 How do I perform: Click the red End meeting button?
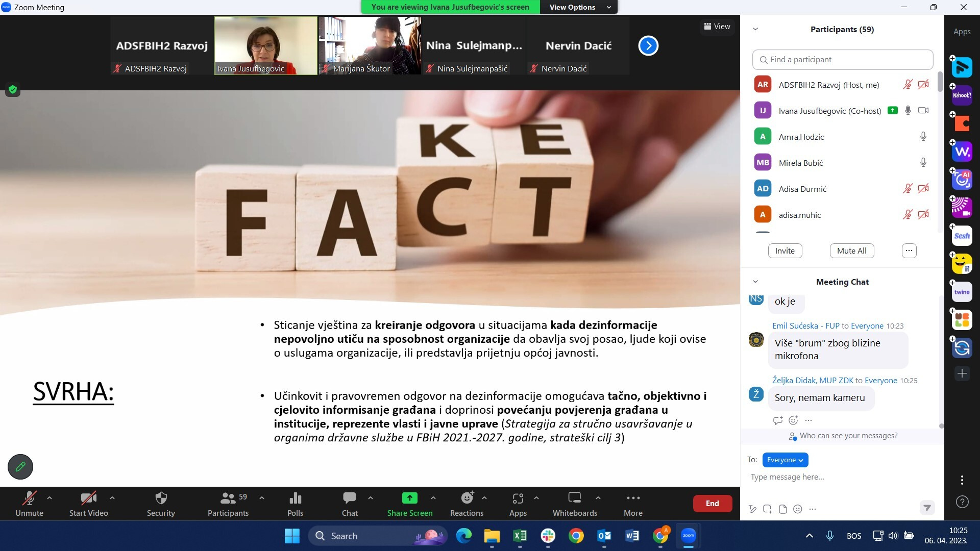pos(712,503)
